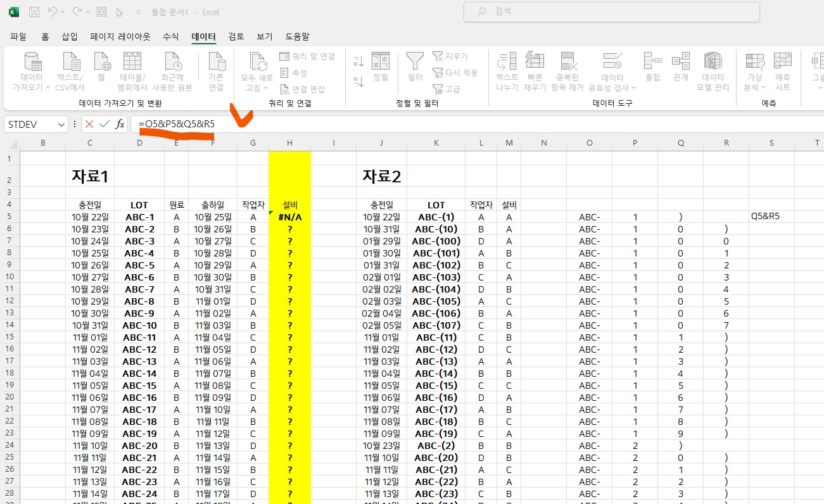Click the sort ascending (ㄱ→ㅎ) icon
Screen dimensions: 824x504
pos(358,61)
